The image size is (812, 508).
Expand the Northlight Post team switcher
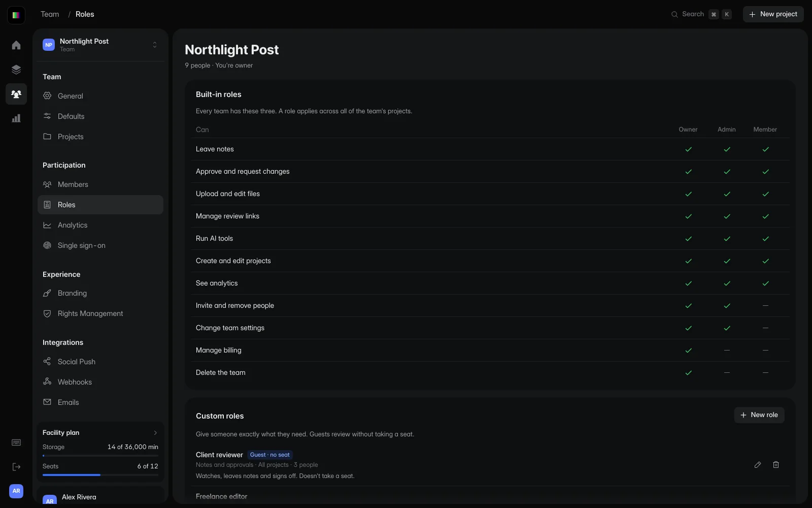155,45
